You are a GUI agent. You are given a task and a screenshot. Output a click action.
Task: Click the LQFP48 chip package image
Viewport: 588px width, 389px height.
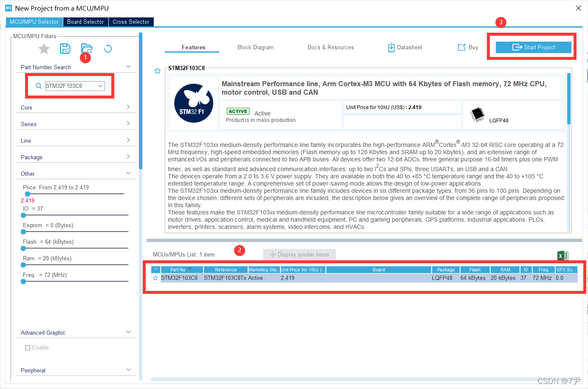[478, 115]
